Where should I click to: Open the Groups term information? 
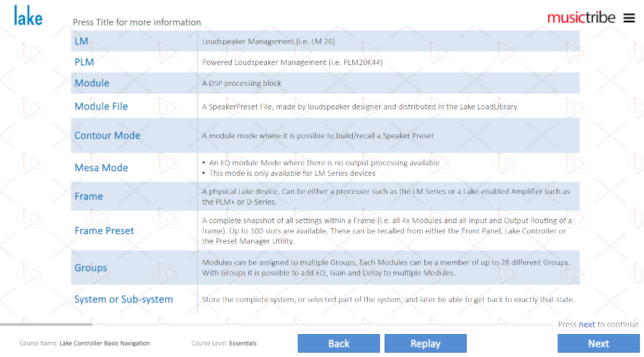[x=90, y=268]
